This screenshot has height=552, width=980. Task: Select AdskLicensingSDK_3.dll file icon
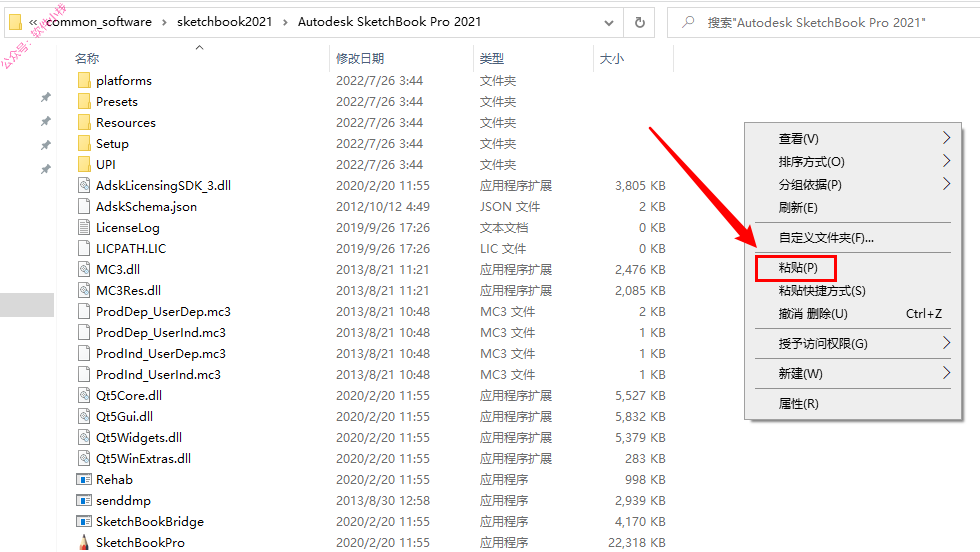point(84,186)
